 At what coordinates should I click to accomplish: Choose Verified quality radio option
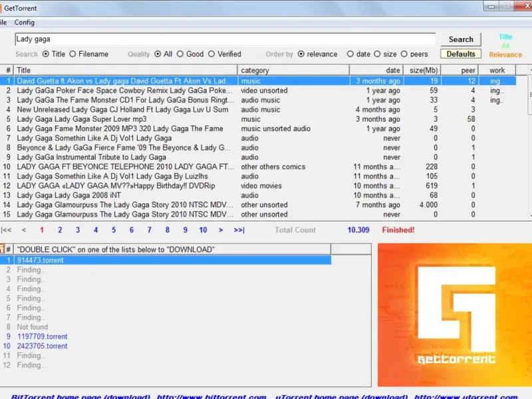(211, 54)
